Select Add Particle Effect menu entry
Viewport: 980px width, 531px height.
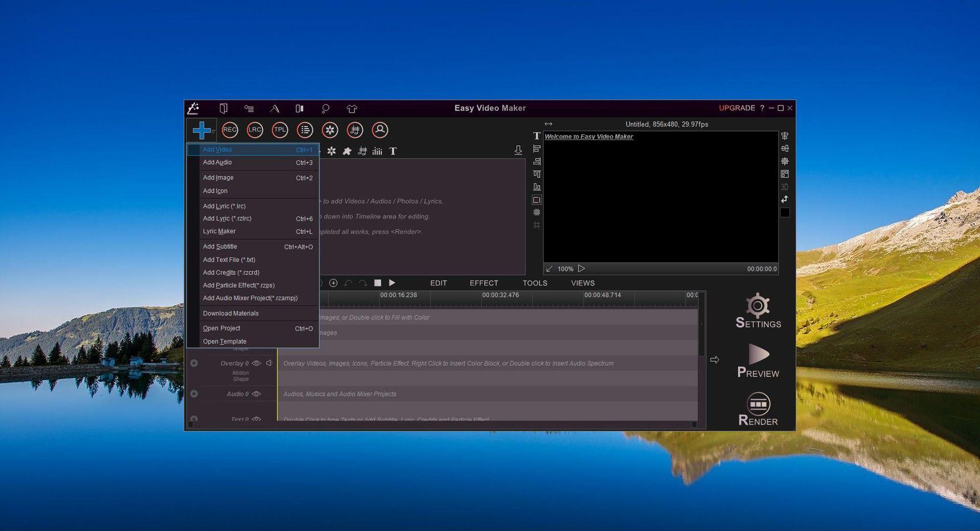(x=253, y=285)
